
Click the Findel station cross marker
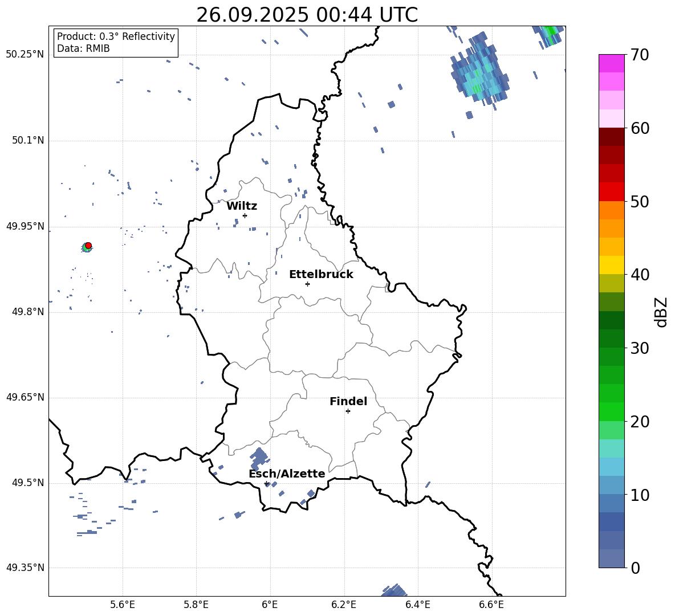tap(348, 411)
